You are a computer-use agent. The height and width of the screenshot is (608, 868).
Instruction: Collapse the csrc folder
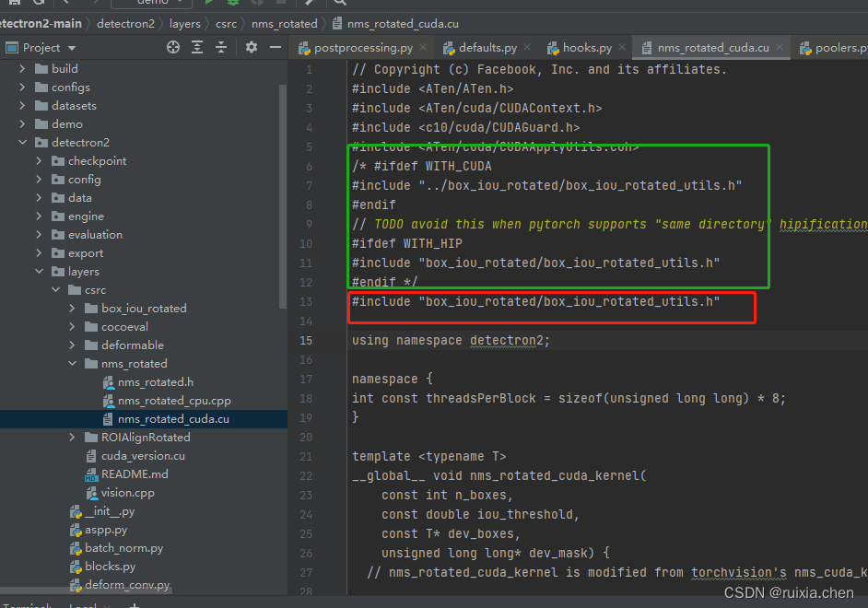55,290
